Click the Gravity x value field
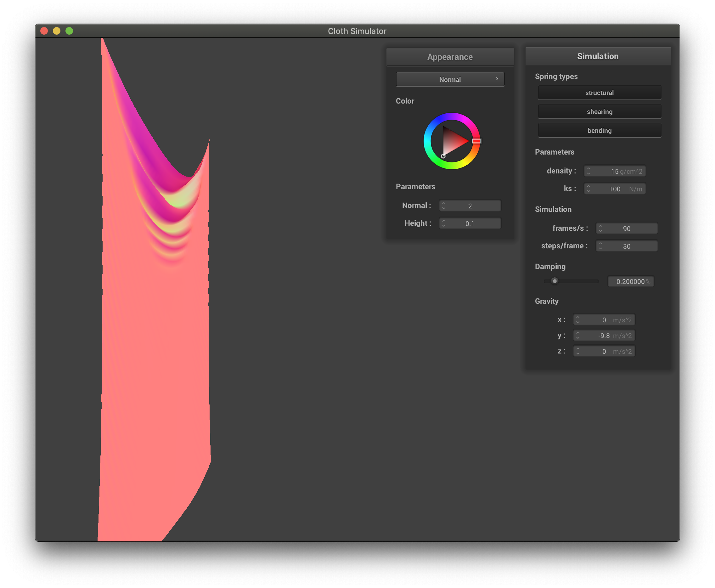The width and height of the screenshot is (715, 588). [604, 320]
